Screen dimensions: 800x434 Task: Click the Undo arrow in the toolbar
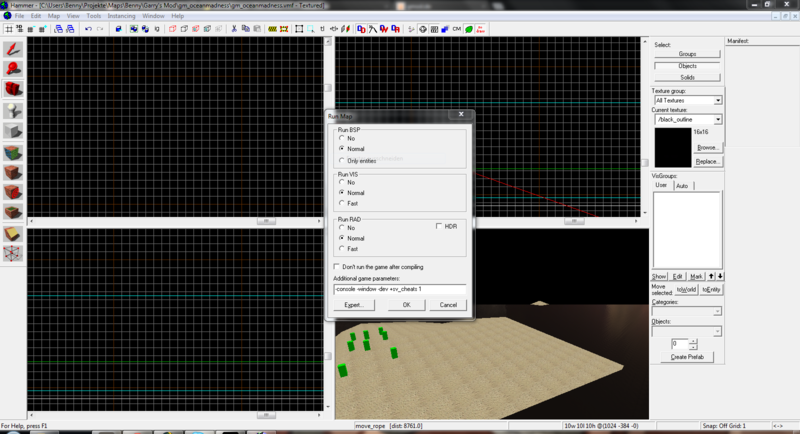[x=88, y=29]
